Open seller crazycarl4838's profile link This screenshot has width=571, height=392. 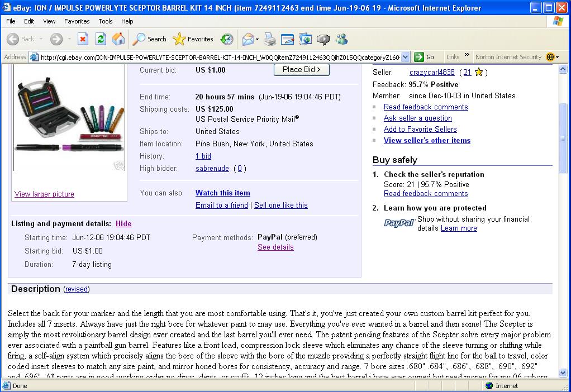(432, 72)
